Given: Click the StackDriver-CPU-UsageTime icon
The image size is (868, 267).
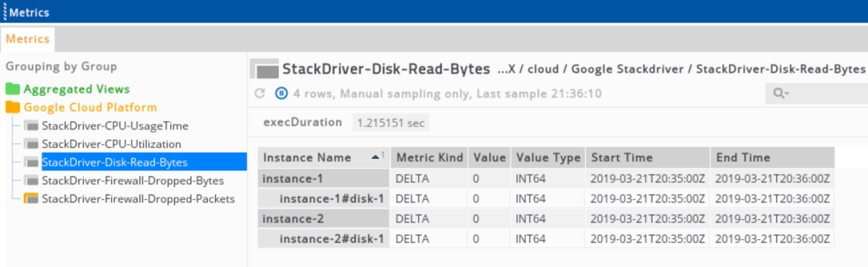Looking at the screenshot, I should pyautogui.click(x=31, y=126).
